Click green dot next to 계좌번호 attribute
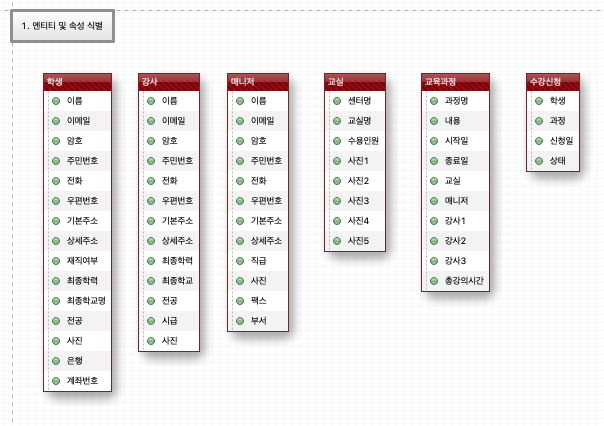 [57, 381]
